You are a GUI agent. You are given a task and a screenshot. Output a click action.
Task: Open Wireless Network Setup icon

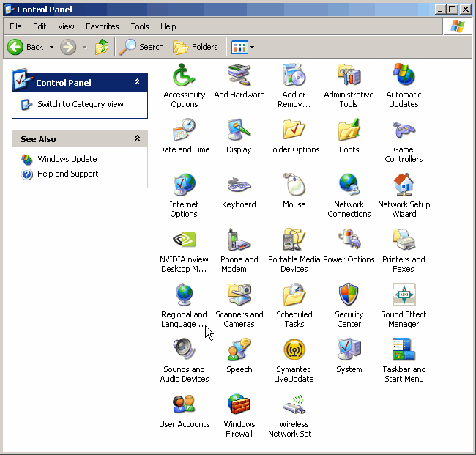(294, 404)
